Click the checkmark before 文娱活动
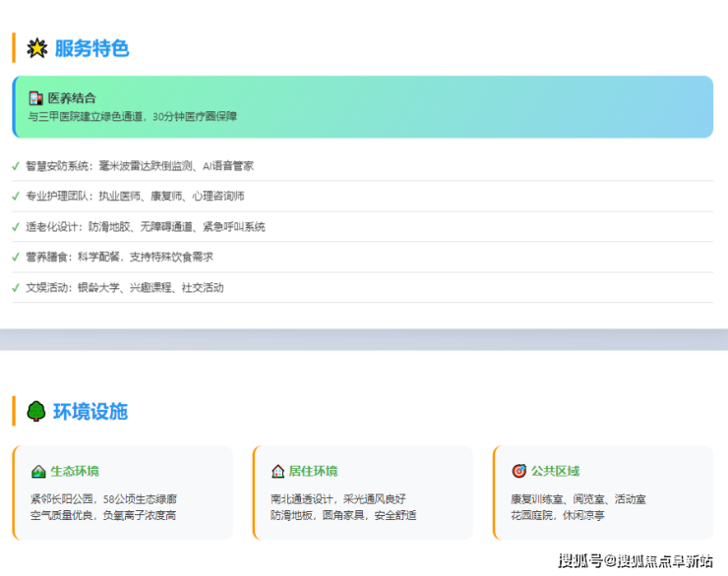Screen dimensions: 728x576 click(16, 288)
